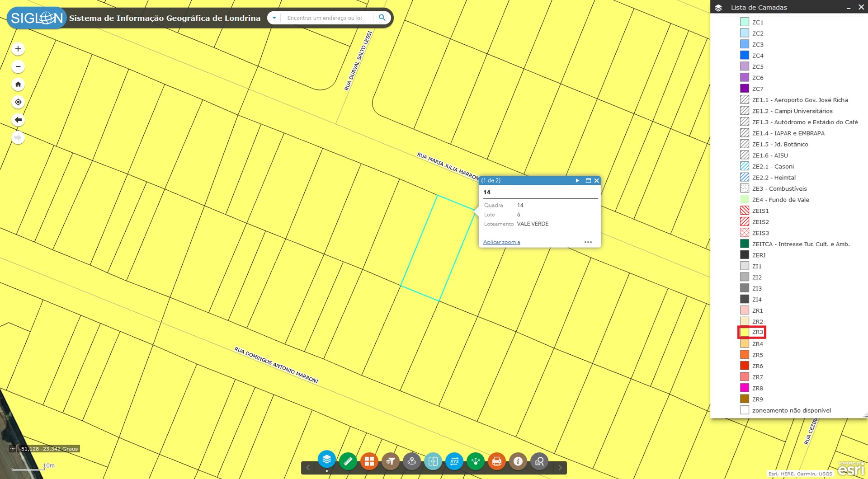Screen dimensions: 868x479
Task: Close the lot info popup
Action: 596,180
